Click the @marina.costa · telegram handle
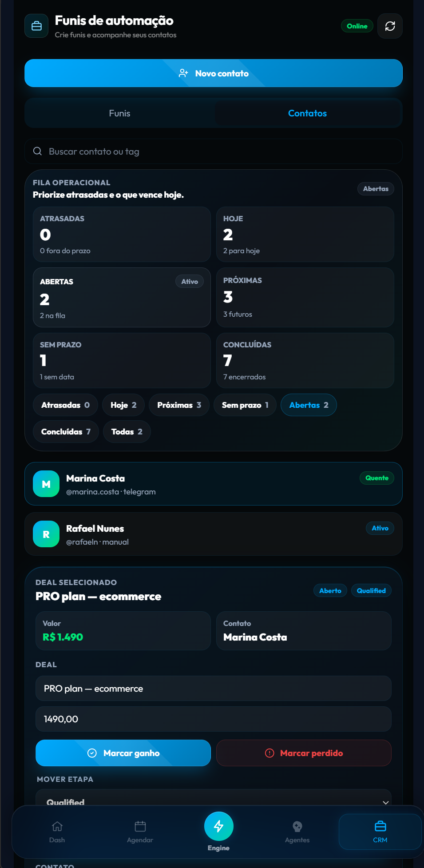424x868 pixels. [x=111, y=492]
